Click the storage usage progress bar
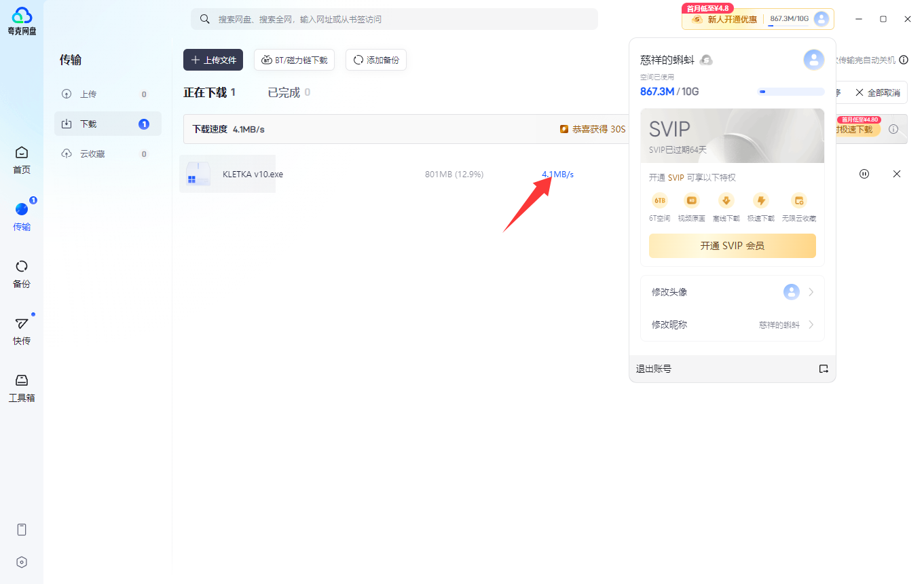924x584 pixels. [790, 91]
